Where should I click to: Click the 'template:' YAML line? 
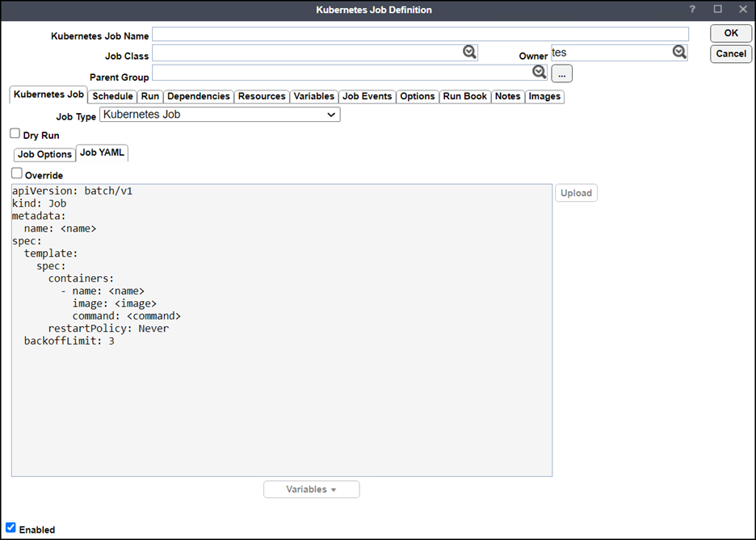point(51,253)
